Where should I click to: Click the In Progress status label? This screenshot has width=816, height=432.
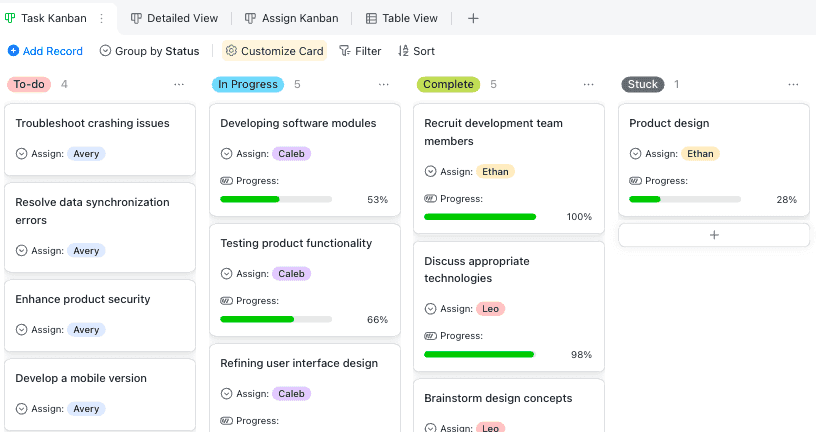[247, 85]
